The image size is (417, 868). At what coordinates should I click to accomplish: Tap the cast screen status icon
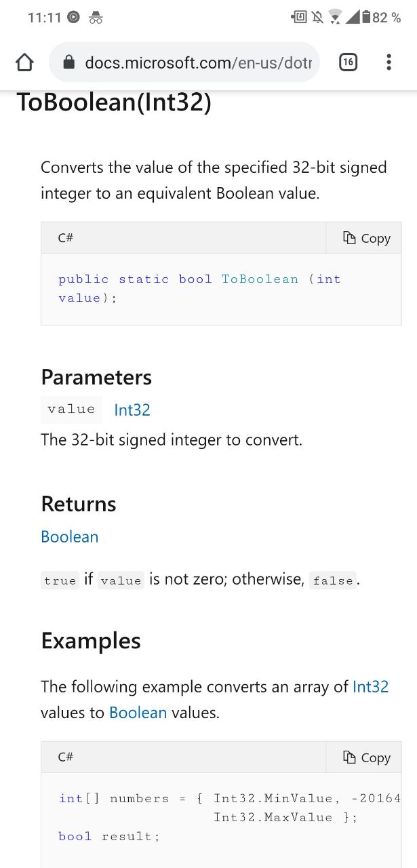click(299, 18)
